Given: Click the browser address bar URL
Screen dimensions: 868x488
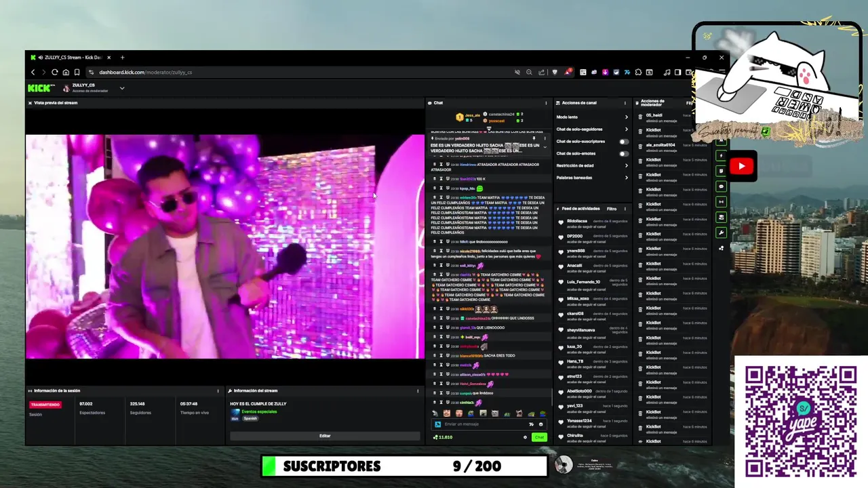Looking at the screenshot, I should pos(145,73).
